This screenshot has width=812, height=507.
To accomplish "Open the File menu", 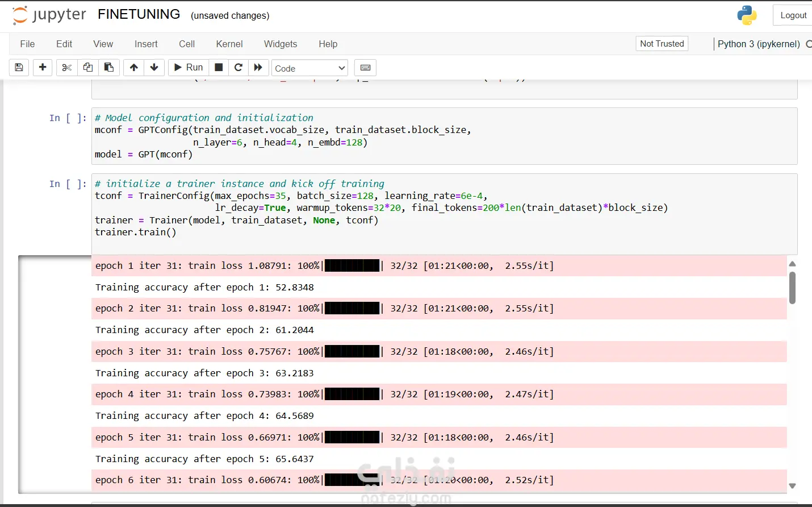I will 27,44.
